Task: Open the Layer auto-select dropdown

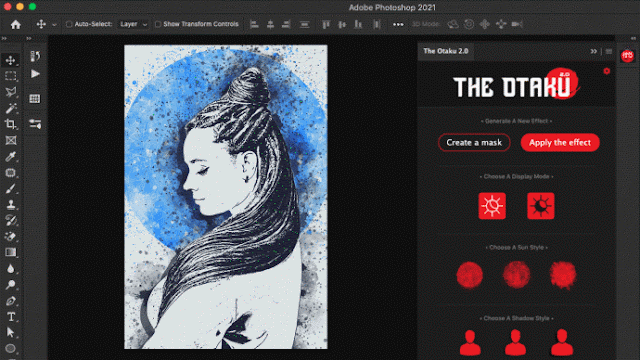Action: tap(133, 24)
